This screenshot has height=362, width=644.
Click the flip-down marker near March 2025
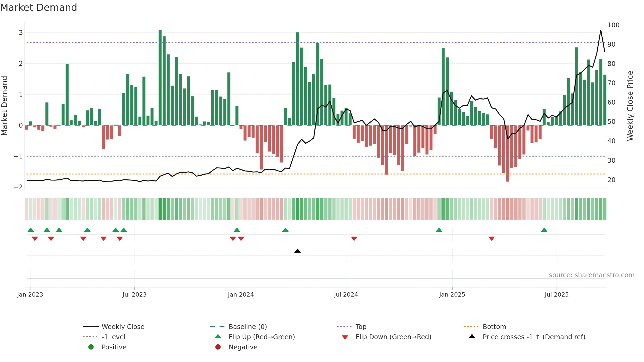(491, 239)
